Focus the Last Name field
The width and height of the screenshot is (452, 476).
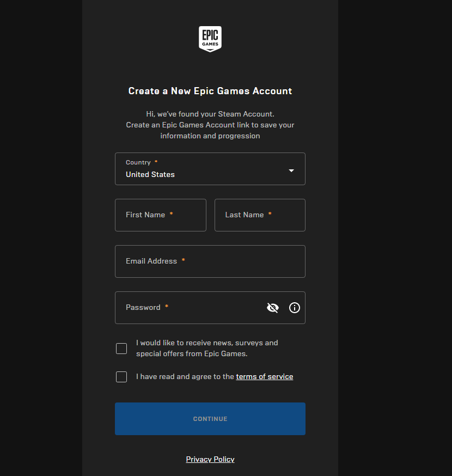coord(260,215)
